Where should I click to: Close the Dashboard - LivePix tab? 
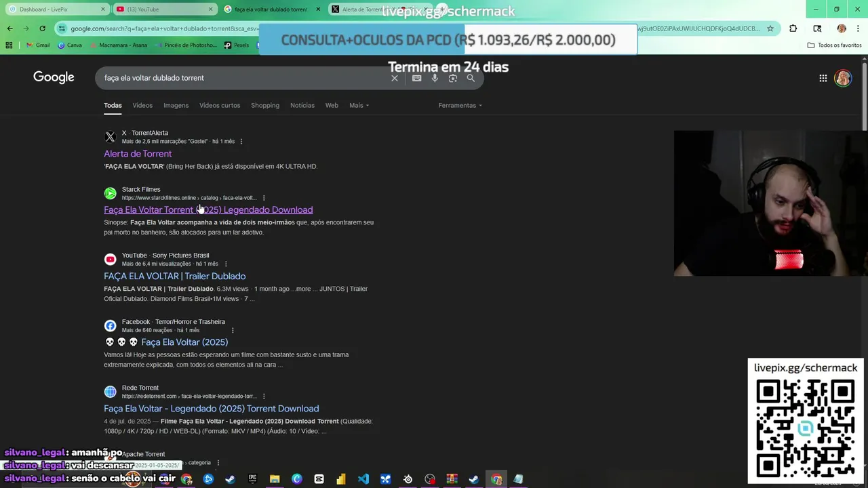(103, 9)
